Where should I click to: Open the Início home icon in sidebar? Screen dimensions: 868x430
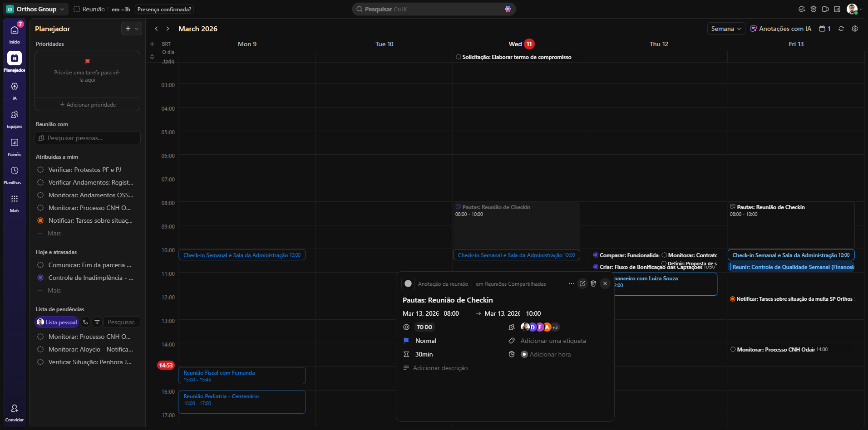tap(15, 30)
